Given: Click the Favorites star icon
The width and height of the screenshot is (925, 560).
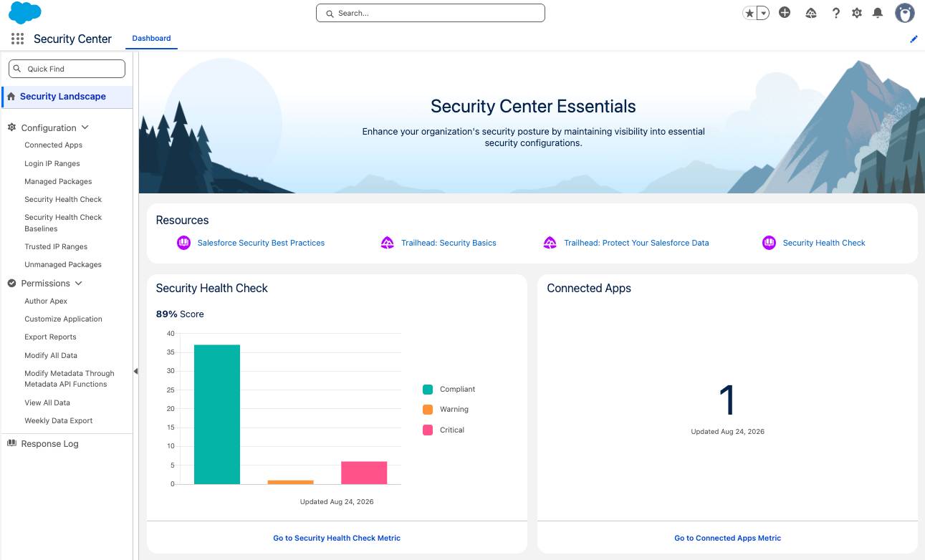Looking at the screenshot, I should (x=749, y=13).
